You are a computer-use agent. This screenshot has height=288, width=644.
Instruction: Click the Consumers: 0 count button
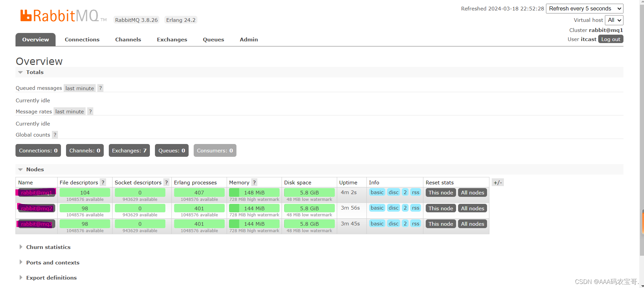point(215,150)
